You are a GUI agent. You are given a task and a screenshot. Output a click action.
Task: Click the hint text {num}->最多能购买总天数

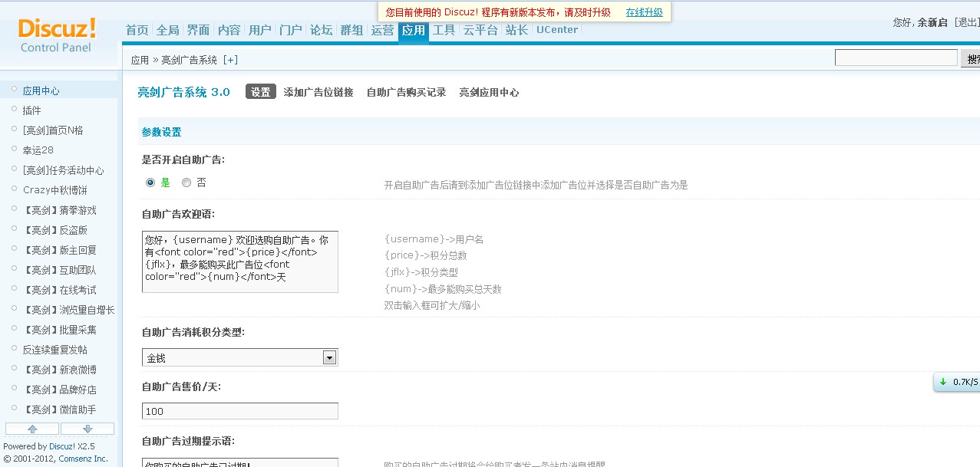(x=443, y=289)
